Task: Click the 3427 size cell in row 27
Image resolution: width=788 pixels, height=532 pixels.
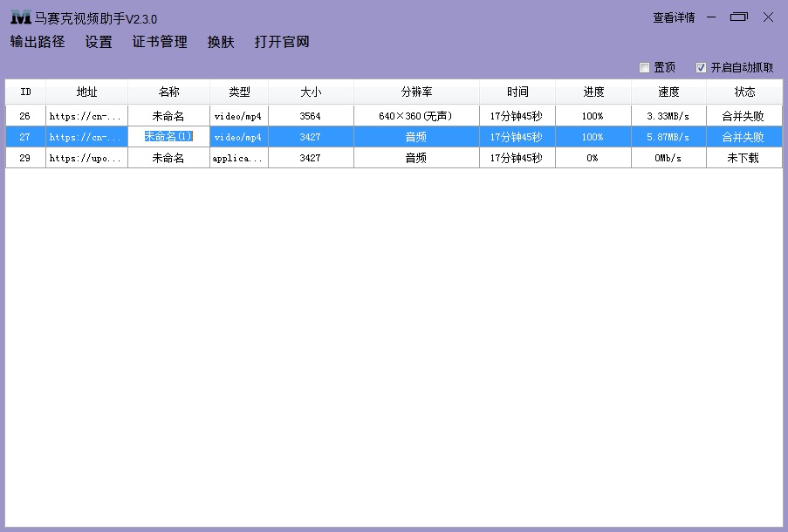Action: [311, 137]
